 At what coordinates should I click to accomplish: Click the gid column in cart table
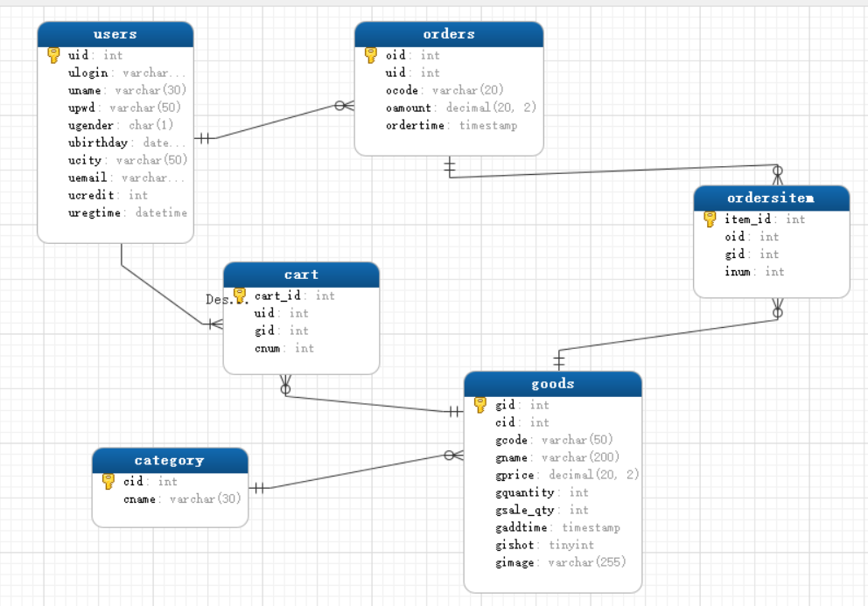281,331
